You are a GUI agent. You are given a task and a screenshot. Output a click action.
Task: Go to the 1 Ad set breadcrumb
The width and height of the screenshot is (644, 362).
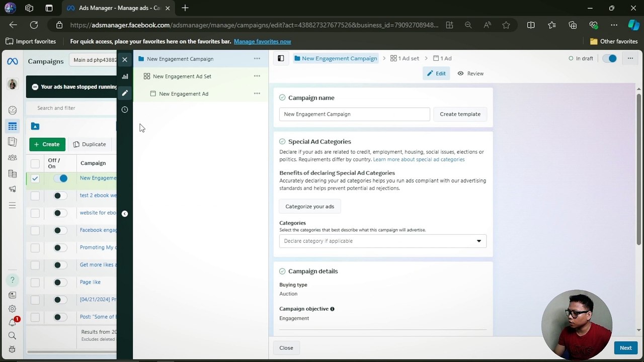click(405, 58)
